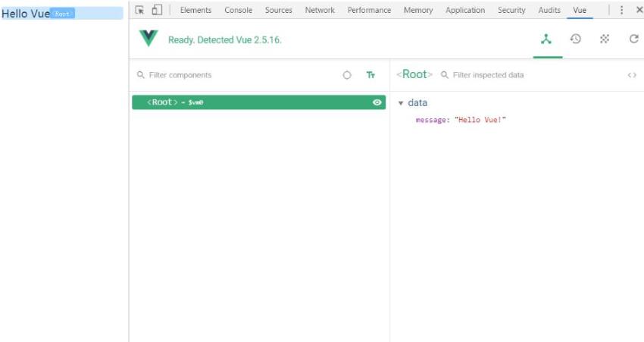The image size is (644, 342).
Task: Switch to the Network tab
Action: coord(320,10)
